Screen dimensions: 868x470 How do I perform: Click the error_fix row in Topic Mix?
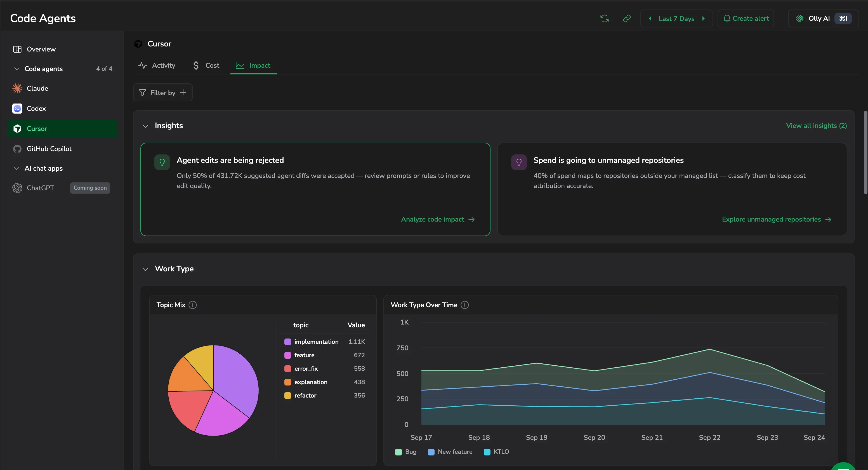[x=324, y=368]
